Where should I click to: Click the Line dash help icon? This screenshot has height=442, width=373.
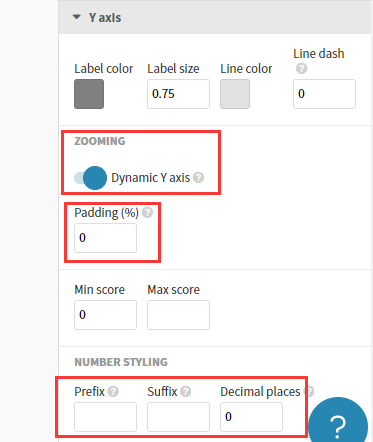coord(301,69)
